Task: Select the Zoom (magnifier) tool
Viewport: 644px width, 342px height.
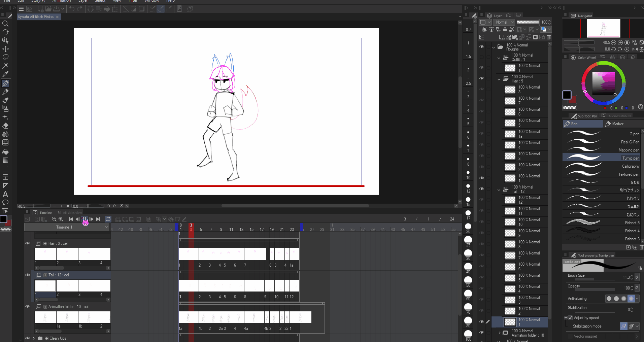Action: click(5, 24)
